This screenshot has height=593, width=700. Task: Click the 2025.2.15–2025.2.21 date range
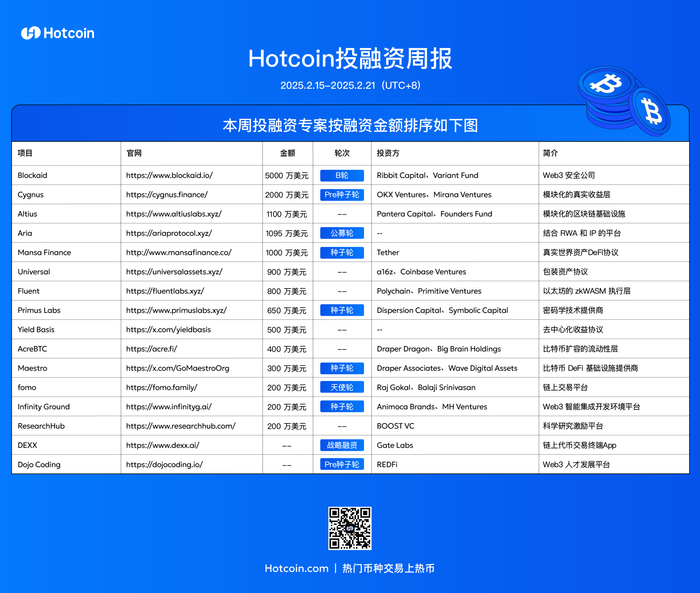pyautogui.click(x=328, y=85)
